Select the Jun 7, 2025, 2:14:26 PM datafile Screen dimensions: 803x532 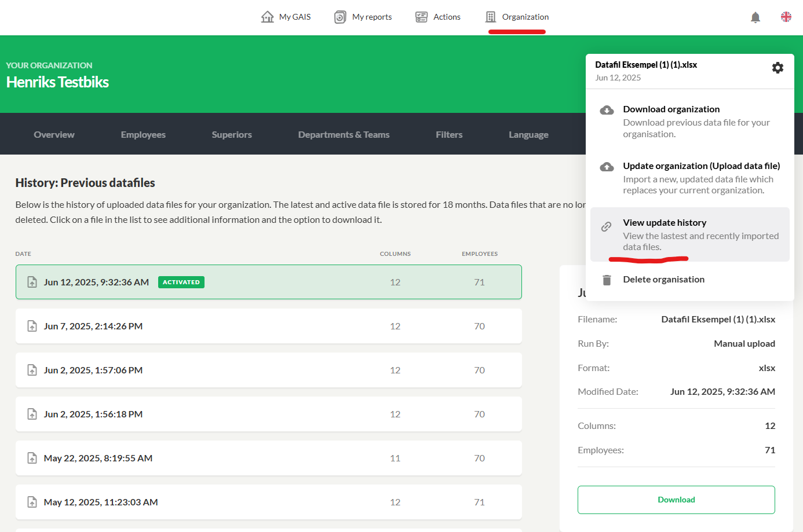269,326
